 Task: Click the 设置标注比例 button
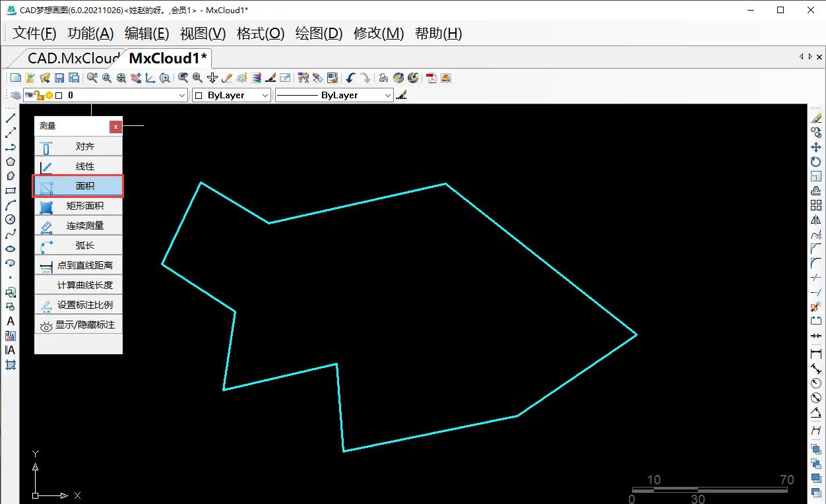(79, 305)
